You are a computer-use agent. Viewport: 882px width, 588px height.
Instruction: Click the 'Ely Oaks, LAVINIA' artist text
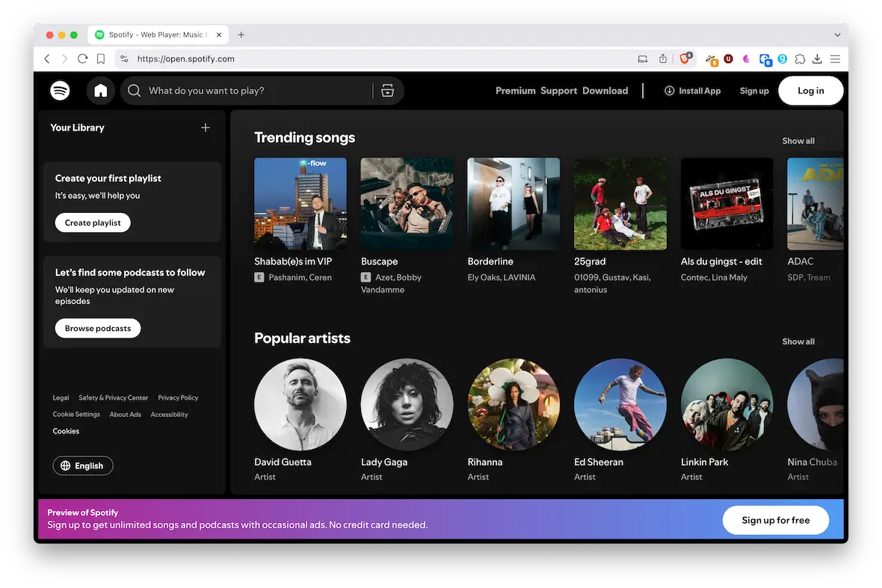pos(502,277)
